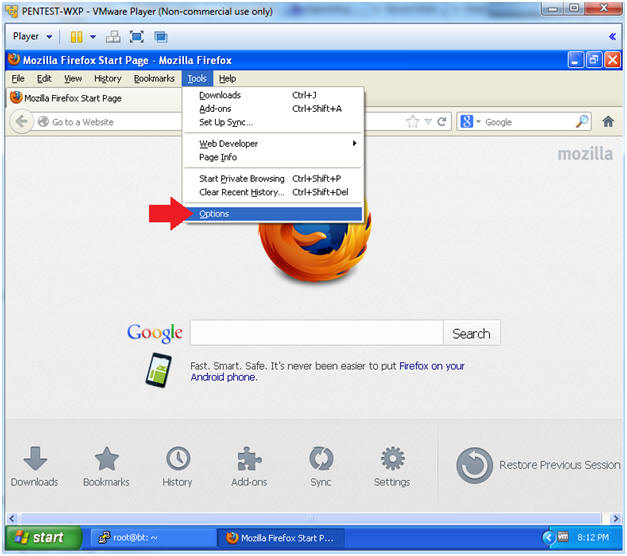Open the History menu
627x556 pixels.
click(x=108, y=79)
